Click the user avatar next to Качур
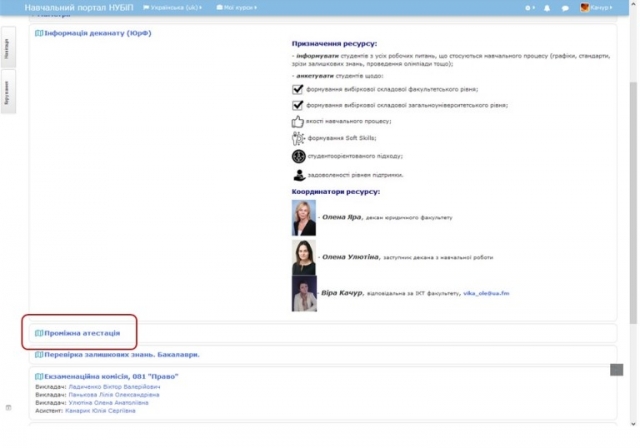The width and height of the screenshot is (640, 448). (x=584, y=7)
